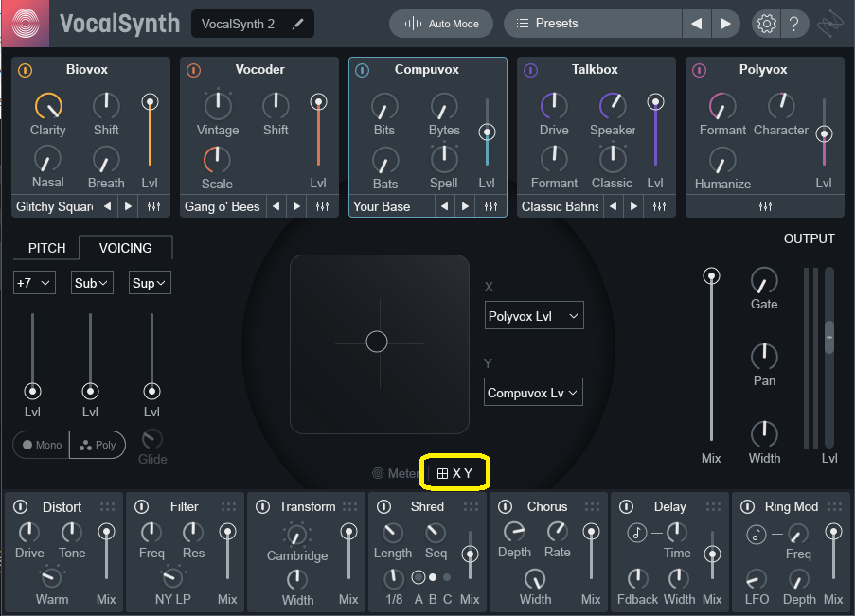
Task: Open Biovox advanced settings sliders icon
Action: tap(153, 206)
